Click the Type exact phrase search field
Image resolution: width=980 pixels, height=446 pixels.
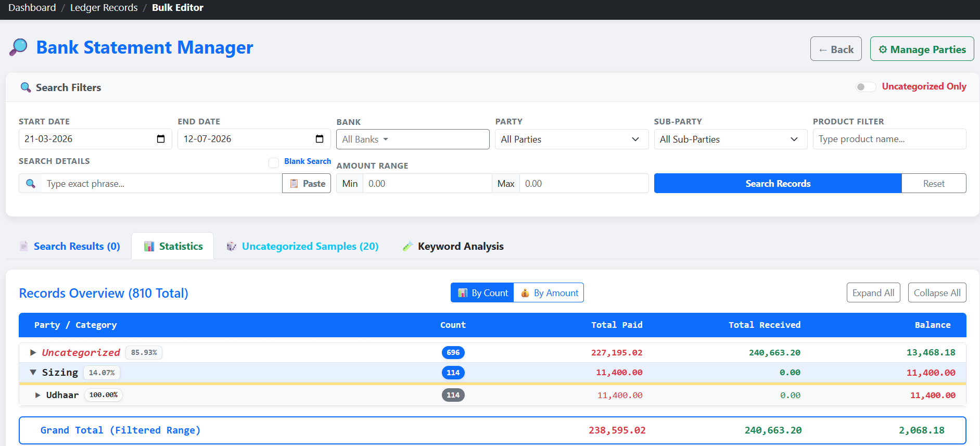[162, 183]
